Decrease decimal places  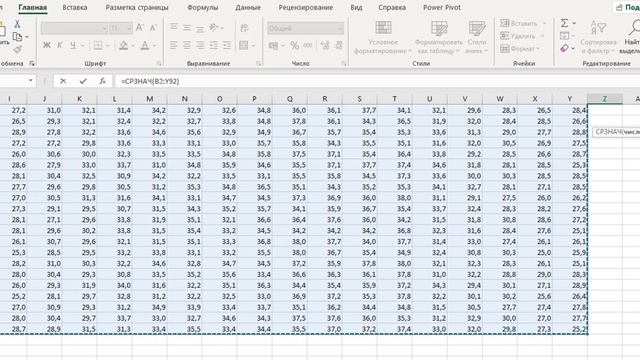click(x=338, y=45)
